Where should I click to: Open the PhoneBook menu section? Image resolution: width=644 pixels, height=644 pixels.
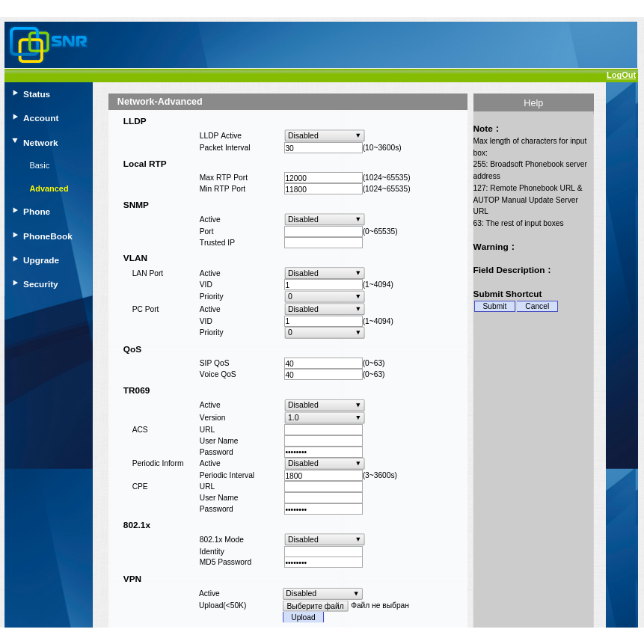click(47, 236)
